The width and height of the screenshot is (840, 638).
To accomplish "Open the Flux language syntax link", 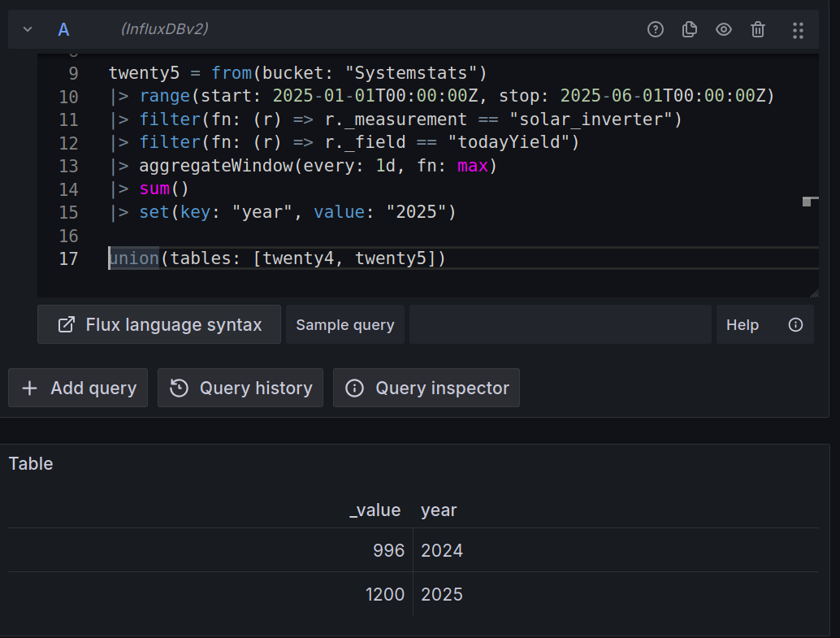I will coord(159,324).
